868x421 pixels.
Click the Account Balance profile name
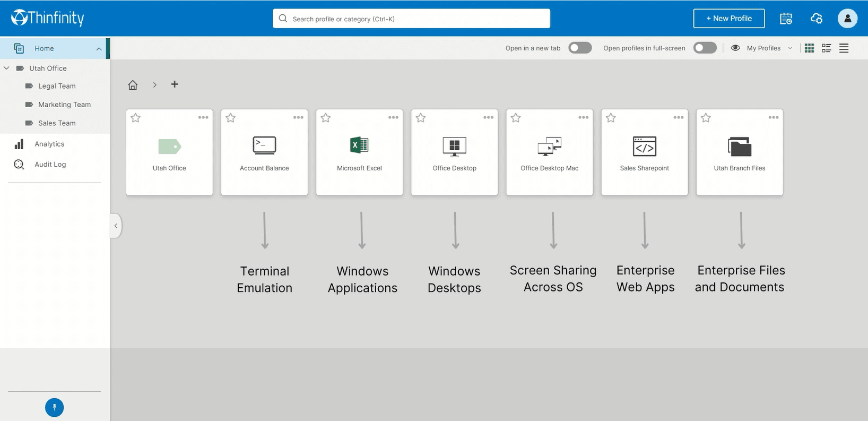point(264,168)
